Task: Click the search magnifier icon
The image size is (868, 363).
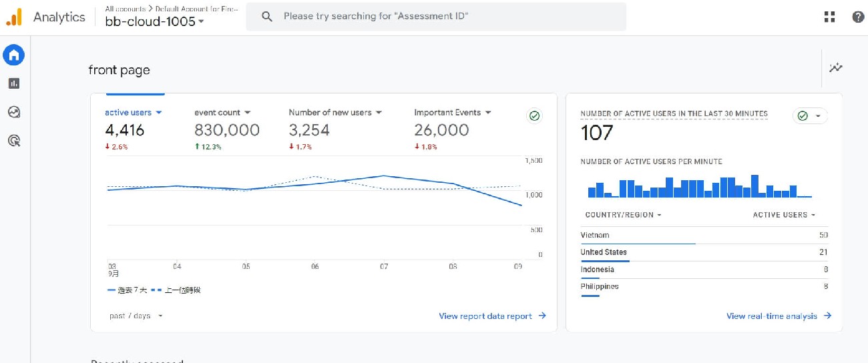Action: [267, 17]
